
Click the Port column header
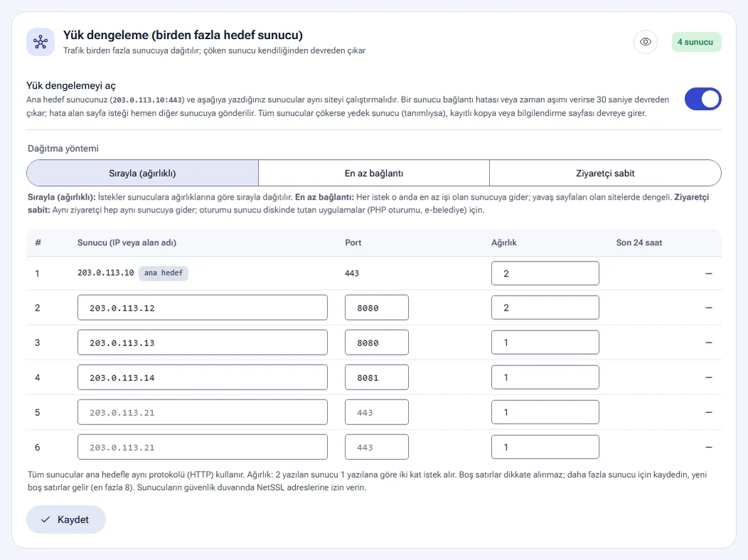(353, 242)
